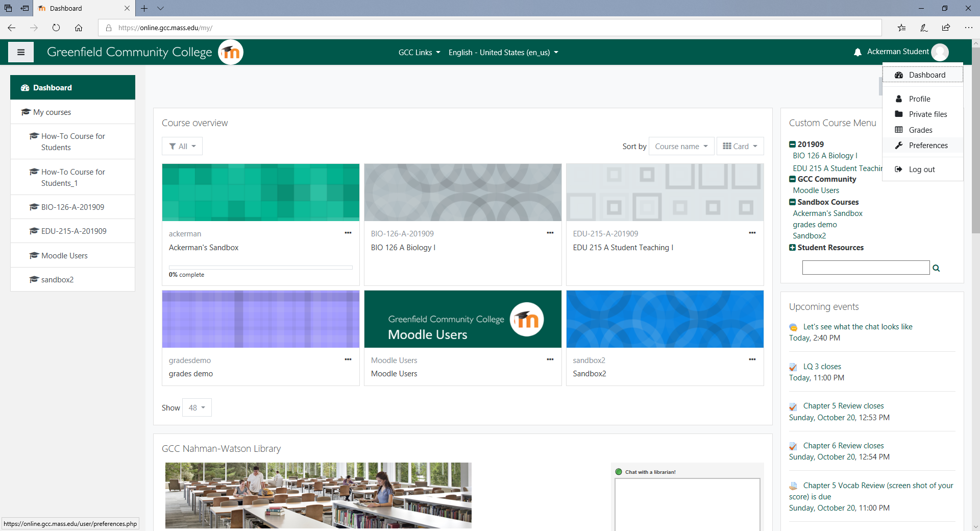The height and width of the screenshot is (531, 980).
Task: Open the three-dot menu for Moodle Users card
Action: click(550, 359)
